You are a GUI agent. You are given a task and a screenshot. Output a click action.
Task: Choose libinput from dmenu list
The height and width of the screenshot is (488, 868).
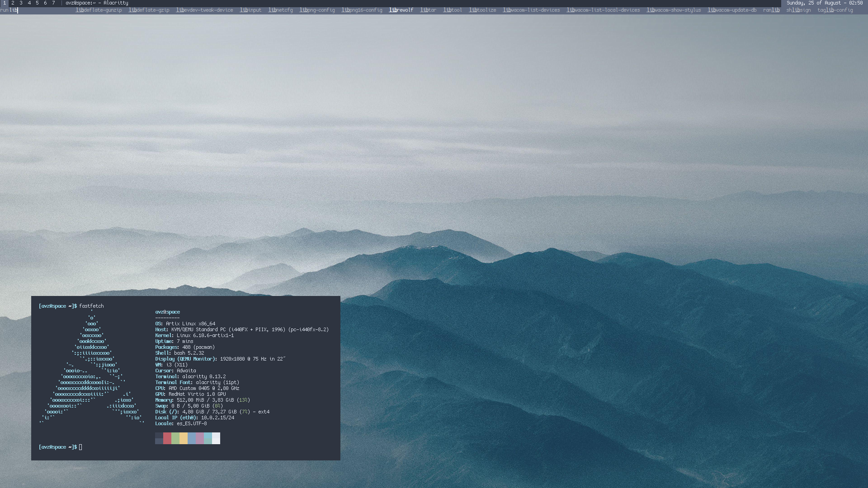coord(250,10)
